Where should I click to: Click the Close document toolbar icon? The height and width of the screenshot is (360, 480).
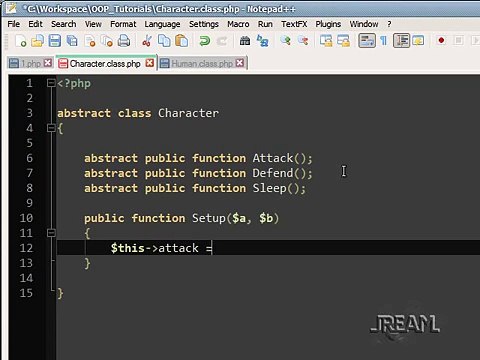pyautogui.click(x=90, y=41)
